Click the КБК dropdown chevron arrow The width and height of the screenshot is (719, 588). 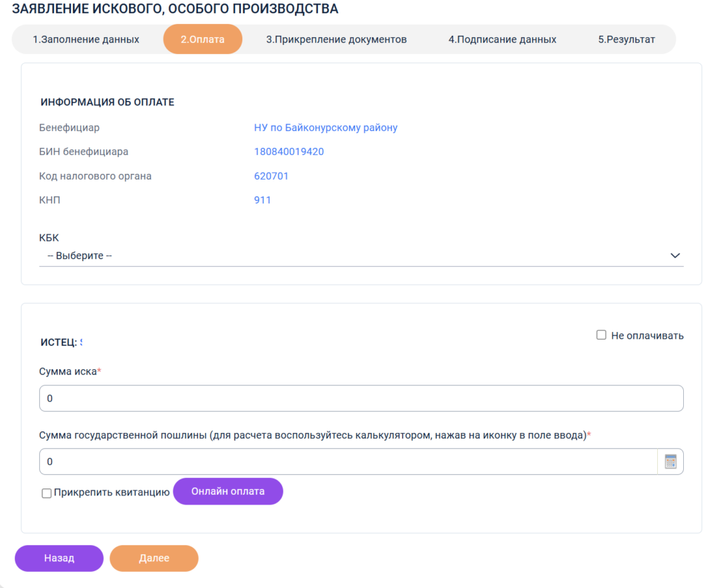[x=675, y=255]
